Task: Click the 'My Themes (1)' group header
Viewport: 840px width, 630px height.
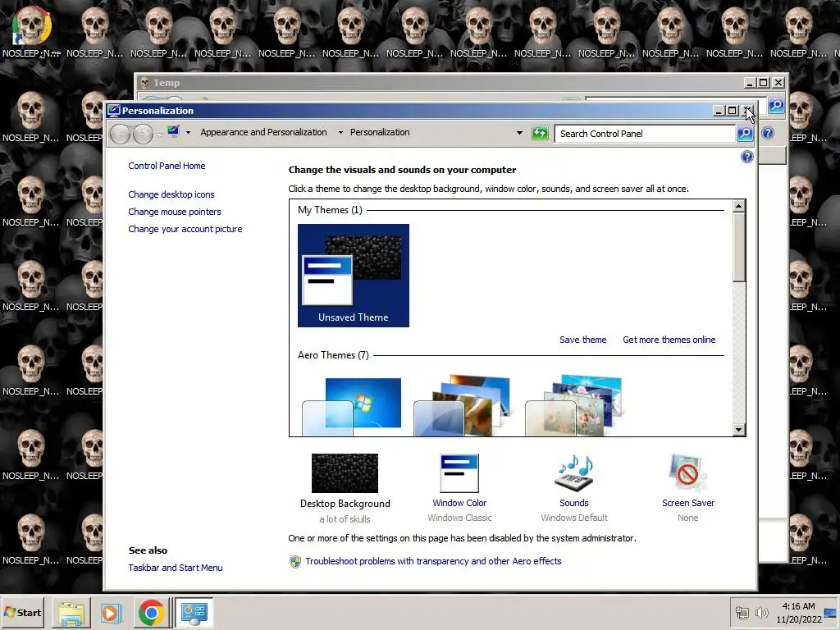Action: [x=330, y=209]
